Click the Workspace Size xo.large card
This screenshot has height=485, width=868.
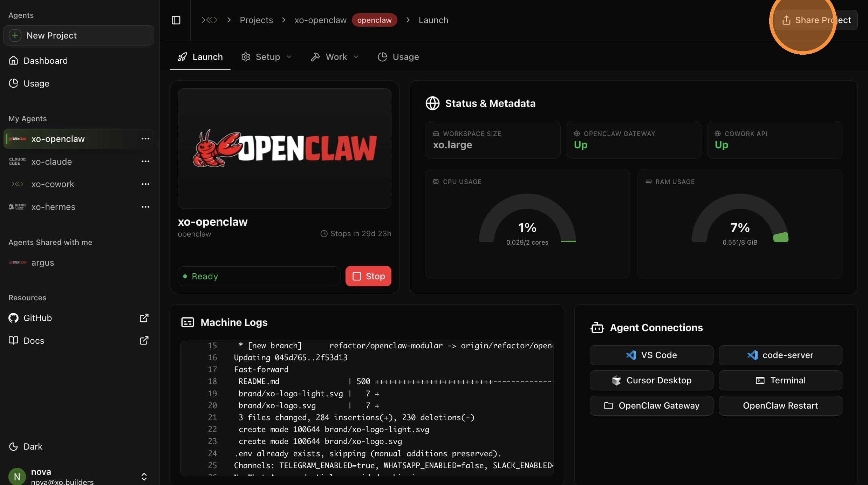[x=493, y=140]
